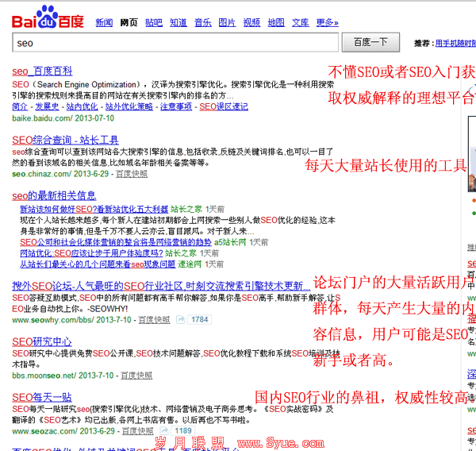Open the 地图 map tab
The image size is (476, 451).
point(276,22)
